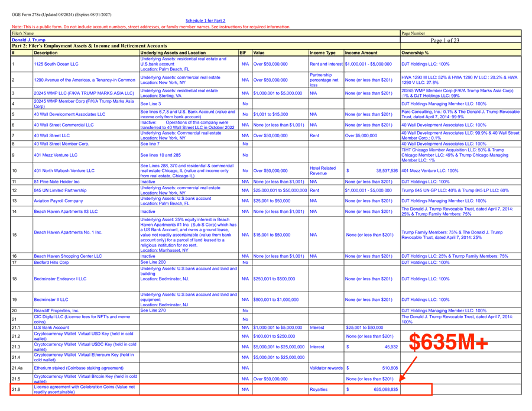This screenshot has height=411, width=532.
Task: Select the 'Value' column header
Action: [x=259, y=53]
